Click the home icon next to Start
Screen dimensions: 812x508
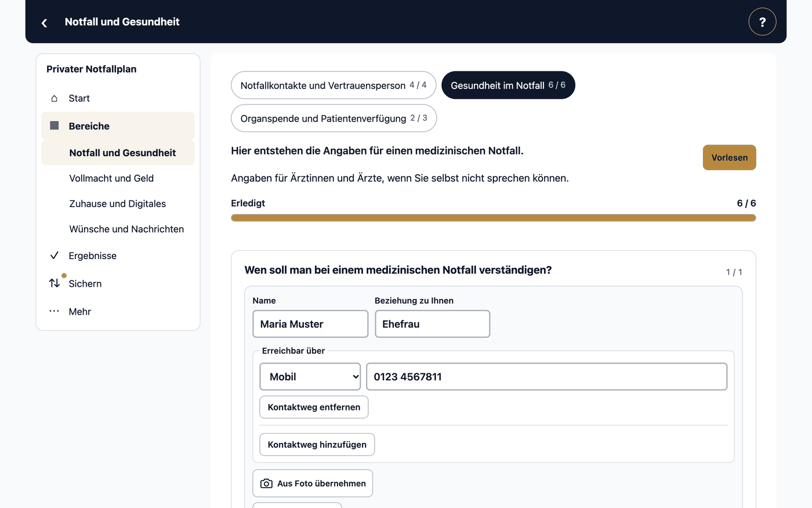55,98
